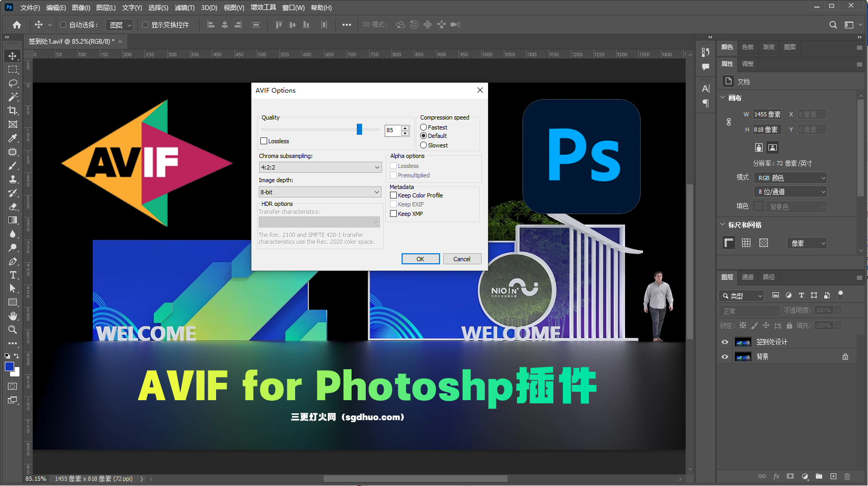Check Keep Color Profile option
The image size is (868, 486).
(394, 195)
